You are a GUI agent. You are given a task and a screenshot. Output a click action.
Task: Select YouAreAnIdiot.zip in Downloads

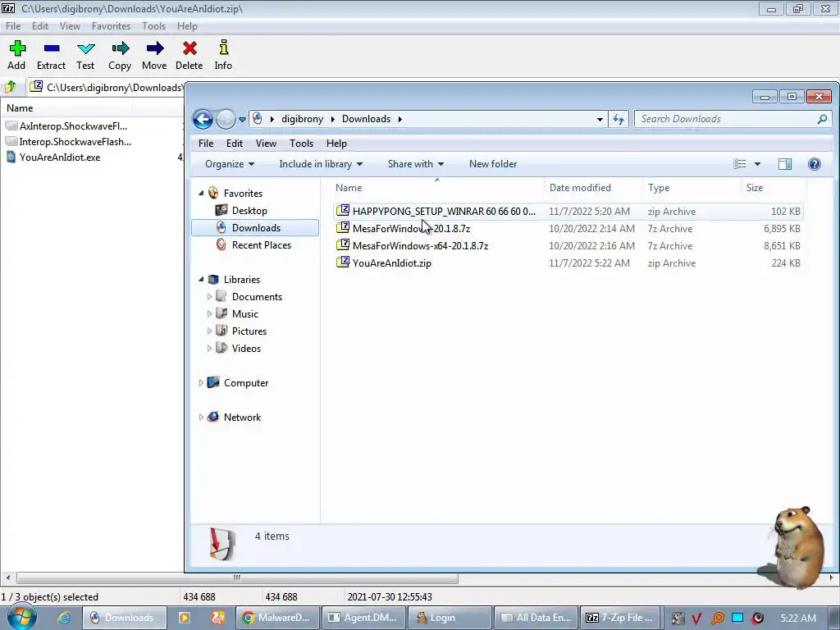[391, 263]
